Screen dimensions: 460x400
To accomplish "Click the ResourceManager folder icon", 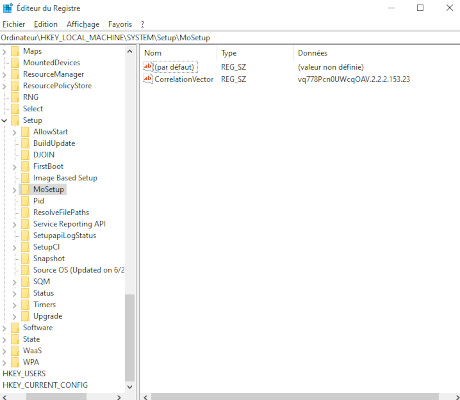I will click(x=15, y=74).
